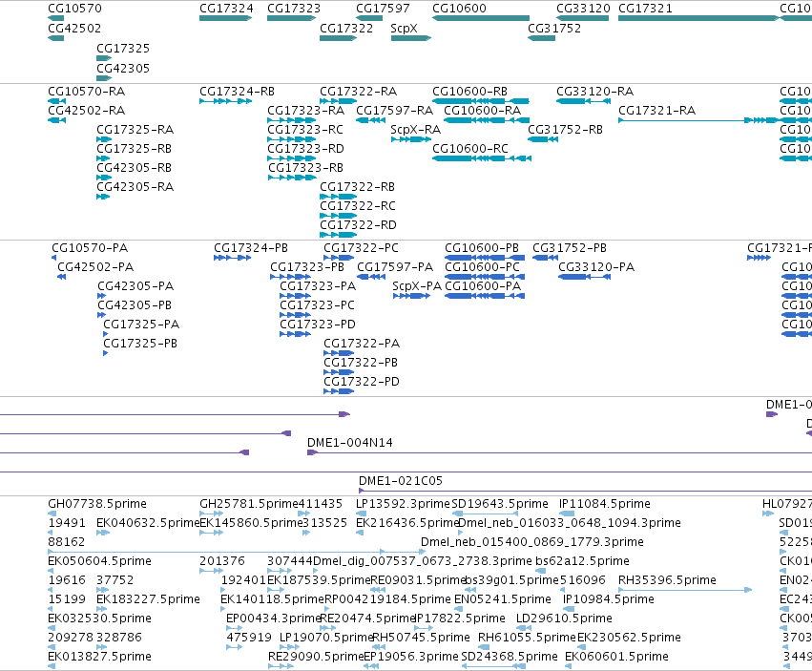This screenshot has width=812, height=671.
Task: Click transcript CG17322-RA label
Action: coord(359,92)
